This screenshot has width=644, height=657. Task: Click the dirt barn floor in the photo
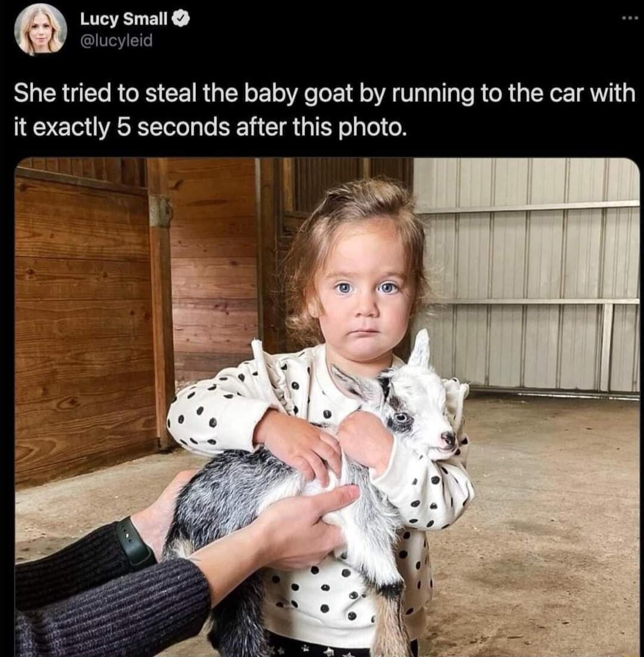[x=544, y=524]
